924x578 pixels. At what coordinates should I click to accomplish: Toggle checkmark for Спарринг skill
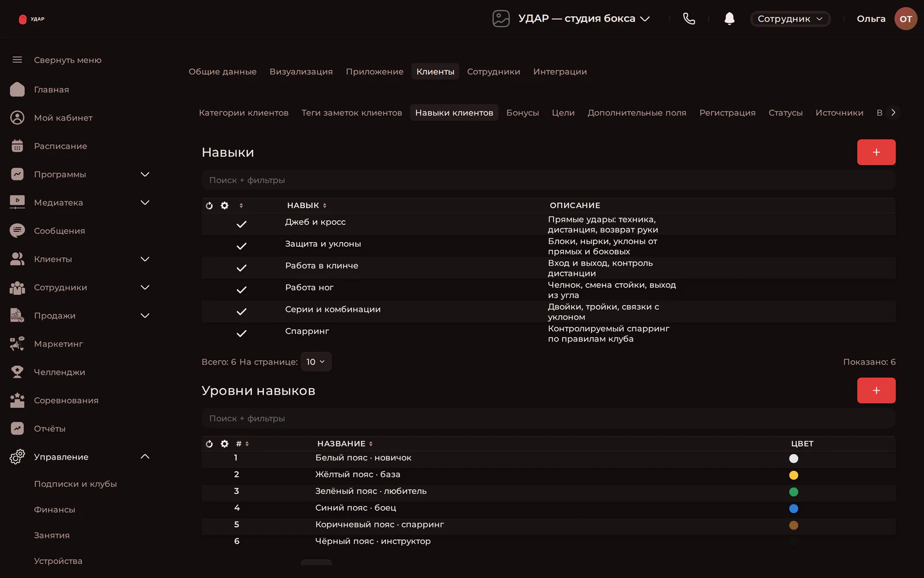241,334
